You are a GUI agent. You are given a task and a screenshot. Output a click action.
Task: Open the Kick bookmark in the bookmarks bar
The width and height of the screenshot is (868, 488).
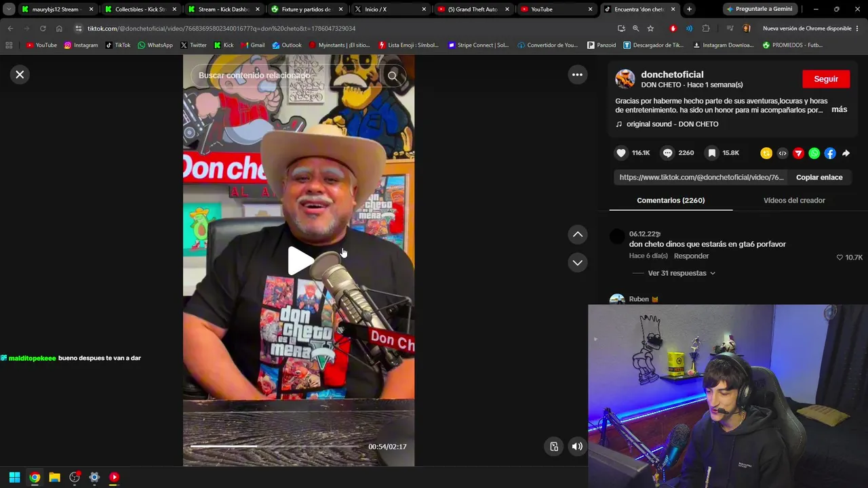[x=223, y=45]
